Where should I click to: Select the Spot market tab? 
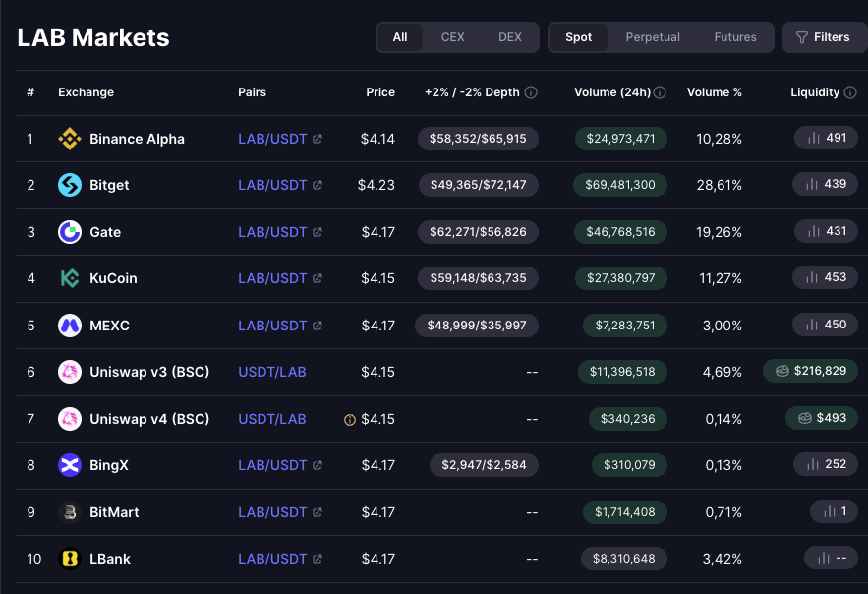click(578, 37)
